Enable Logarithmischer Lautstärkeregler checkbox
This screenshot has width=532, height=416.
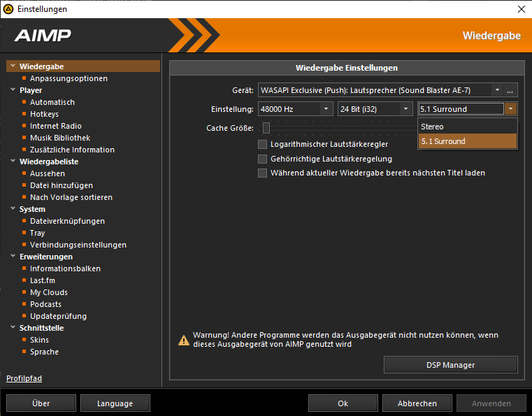(262, 144)
